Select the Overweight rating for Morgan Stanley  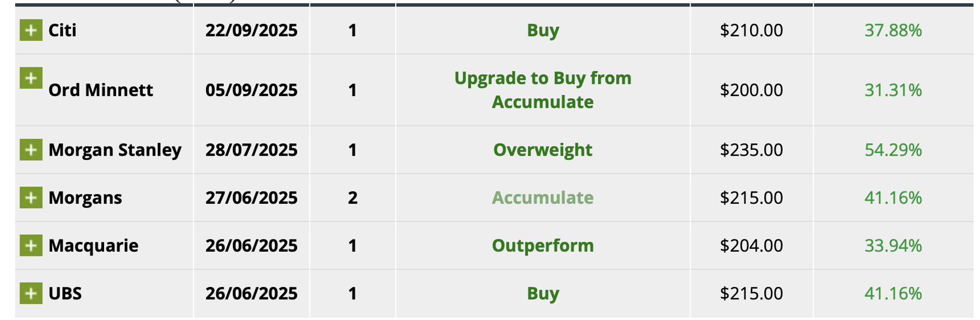(x=543, y=150)
